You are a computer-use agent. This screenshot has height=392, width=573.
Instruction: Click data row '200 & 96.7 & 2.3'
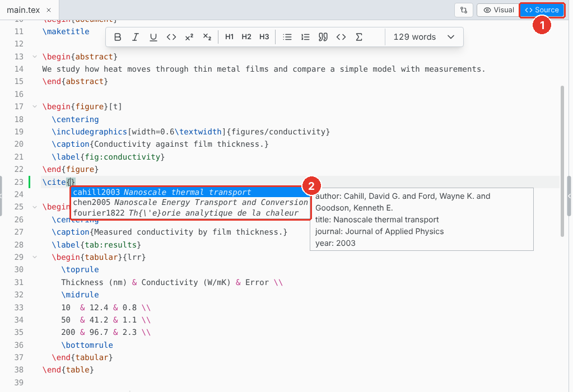[x=106, y=333]
